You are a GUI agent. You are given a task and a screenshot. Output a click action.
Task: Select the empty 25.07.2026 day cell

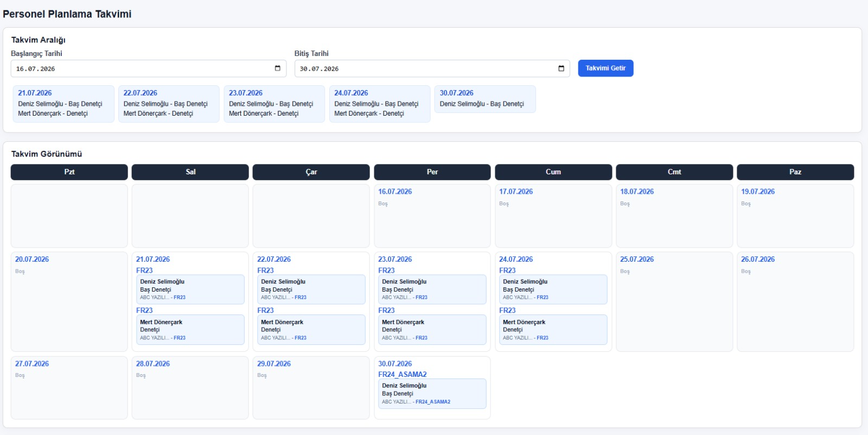[x=674, y=301]
